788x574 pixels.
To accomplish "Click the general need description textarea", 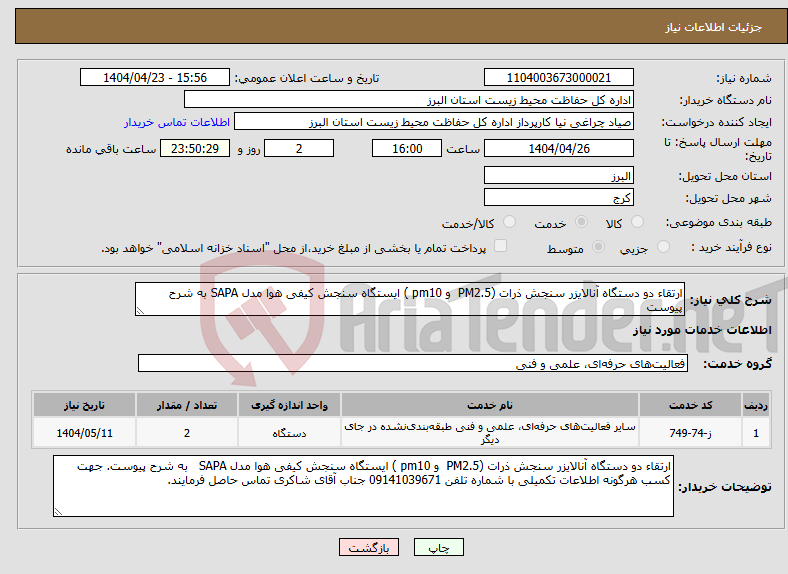I will pyautogui.click(x=410, y=299).
